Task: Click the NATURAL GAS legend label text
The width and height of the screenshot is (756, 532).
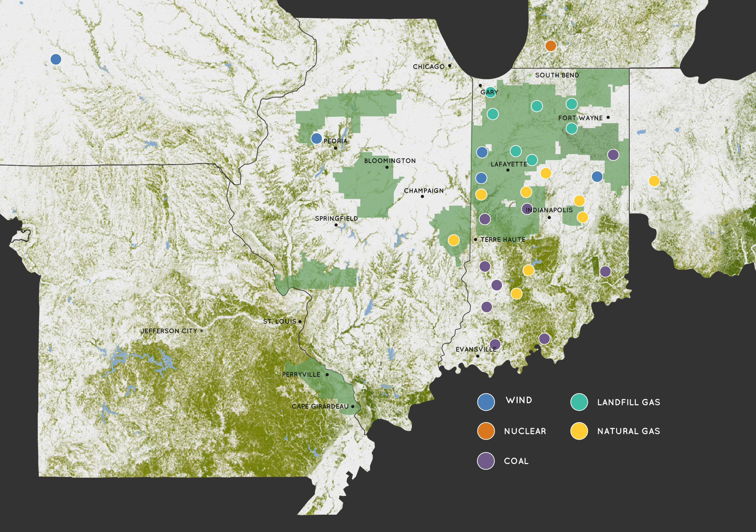Action: [629, 431]
